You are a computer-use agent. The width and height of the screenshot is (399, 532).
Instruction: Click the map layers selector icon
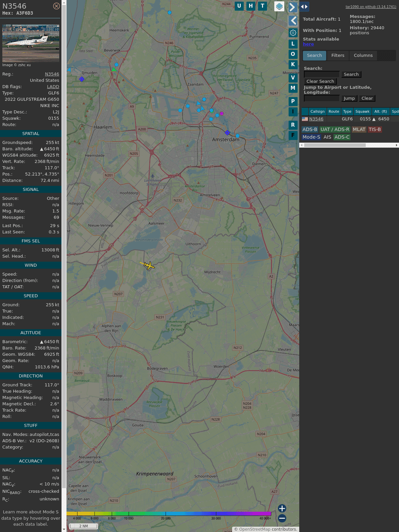pos(279,6)
